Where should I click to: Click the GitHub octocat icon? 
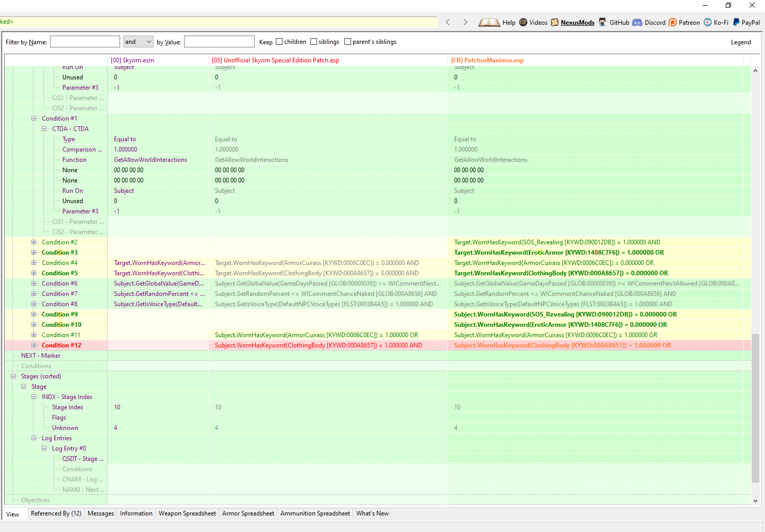pos(602,22)
